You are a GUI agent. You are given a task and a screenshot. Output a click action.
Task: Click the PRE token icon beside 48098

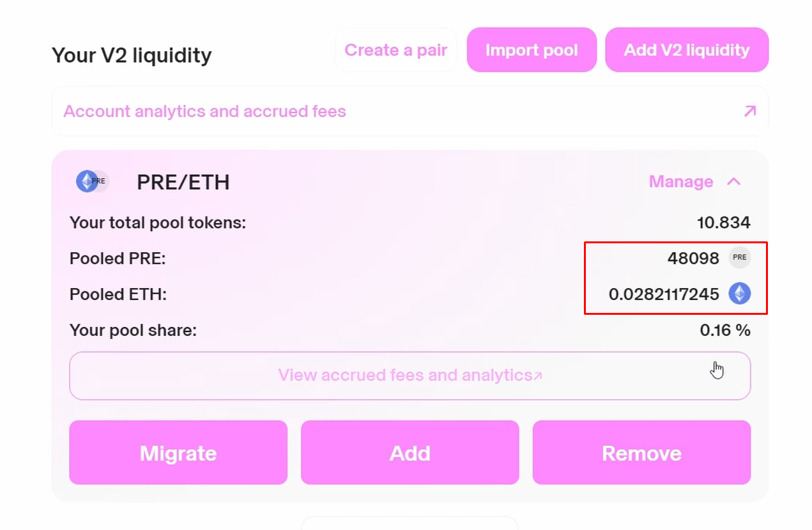pyautogui.click(x=739, y=258)
